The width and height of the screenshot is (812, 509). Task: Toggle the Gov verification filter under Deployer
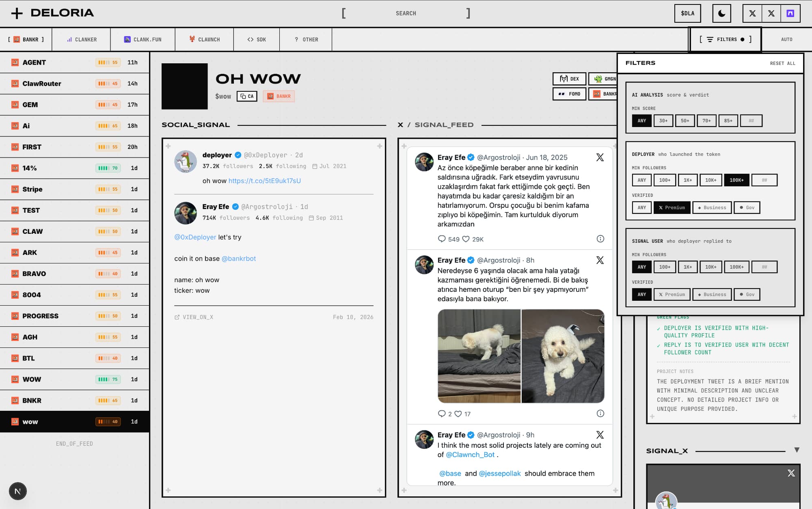(x=747, y=207)
